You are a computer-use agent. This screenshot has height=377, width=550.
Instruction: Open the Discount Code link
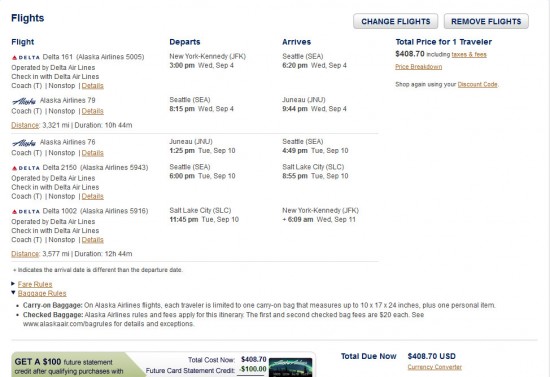477,84
